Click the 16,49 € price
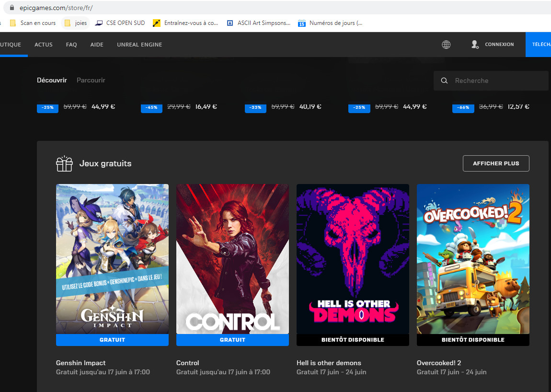 [x=207, y=106]
